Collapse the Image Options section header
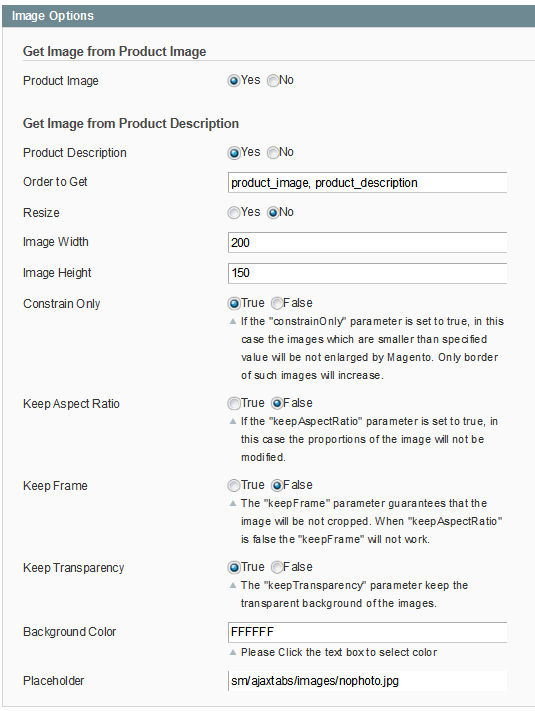Viewport: 535px width, 711px height. [268, 16]
